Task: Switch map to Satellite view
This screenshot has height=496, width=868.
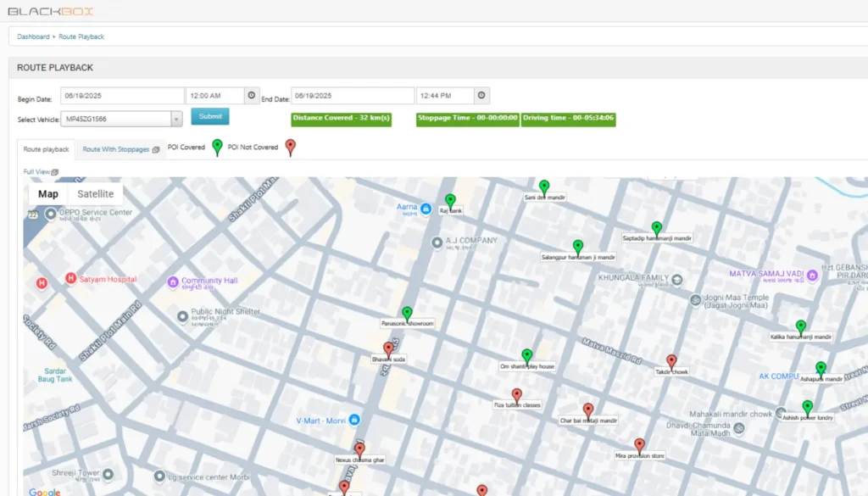Action: pos(95,194)
